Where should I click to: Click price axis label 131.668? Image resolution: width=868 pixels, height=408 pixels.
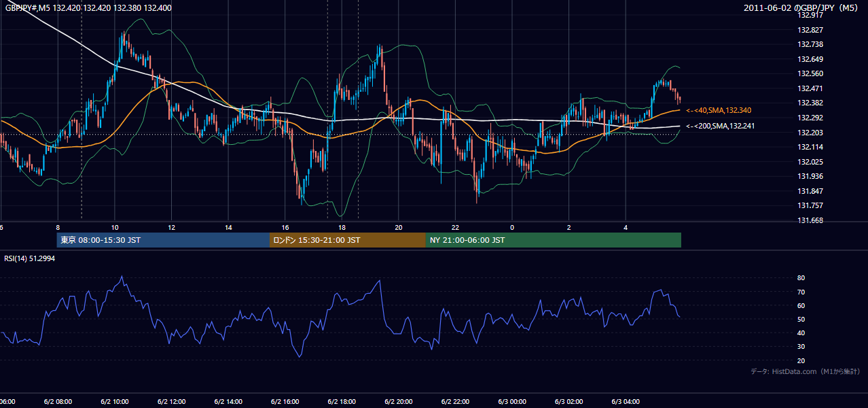(810, 220)
